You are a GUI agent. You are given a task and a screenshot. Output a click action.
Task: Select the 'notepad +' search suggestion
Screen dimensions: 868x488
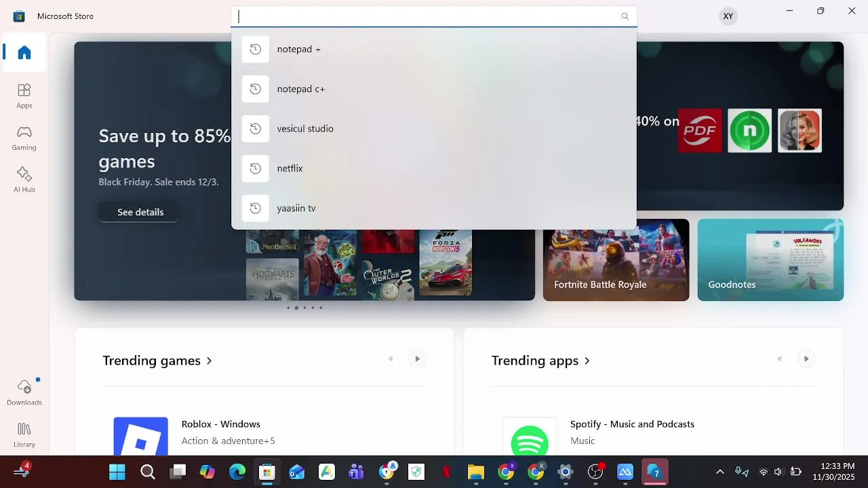coord(434,49)
